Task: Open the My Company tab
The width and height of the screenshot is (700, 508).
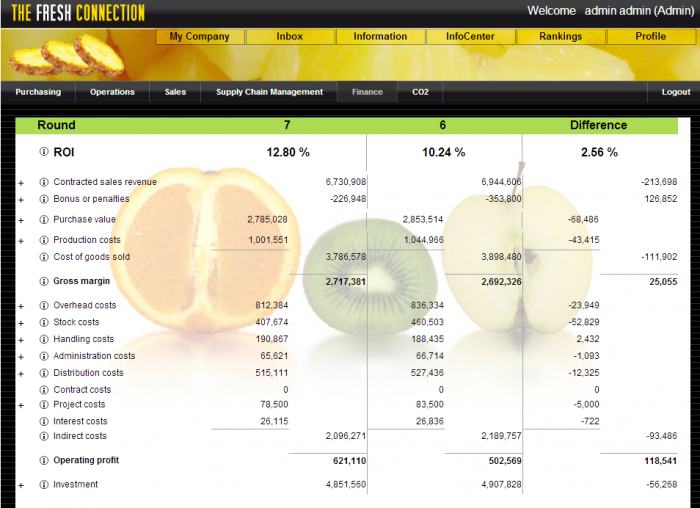Action: (x=200, y=36)
